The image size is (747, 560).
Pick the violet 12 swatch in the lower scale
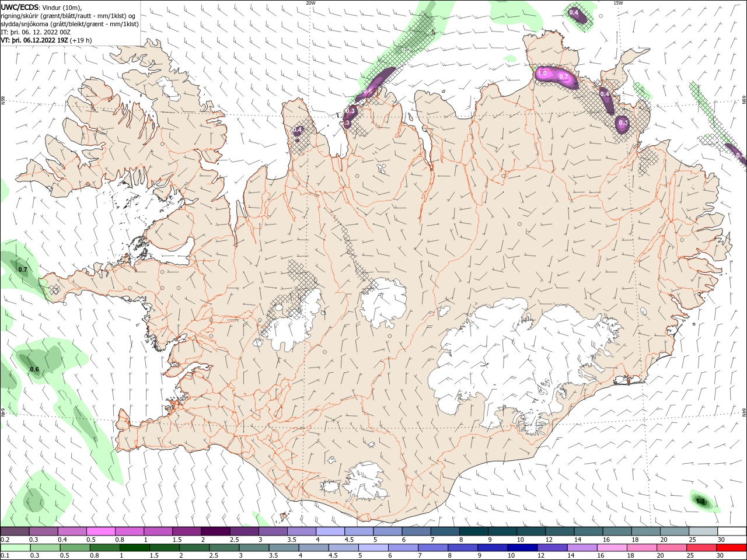click(x=553, y=548)
